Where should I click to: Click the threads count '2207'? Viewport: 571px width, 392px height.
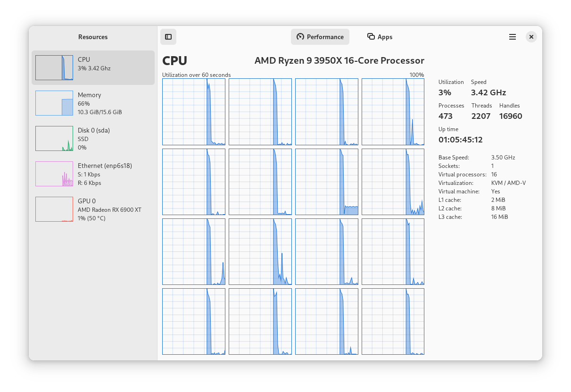(x=481, y=116)
